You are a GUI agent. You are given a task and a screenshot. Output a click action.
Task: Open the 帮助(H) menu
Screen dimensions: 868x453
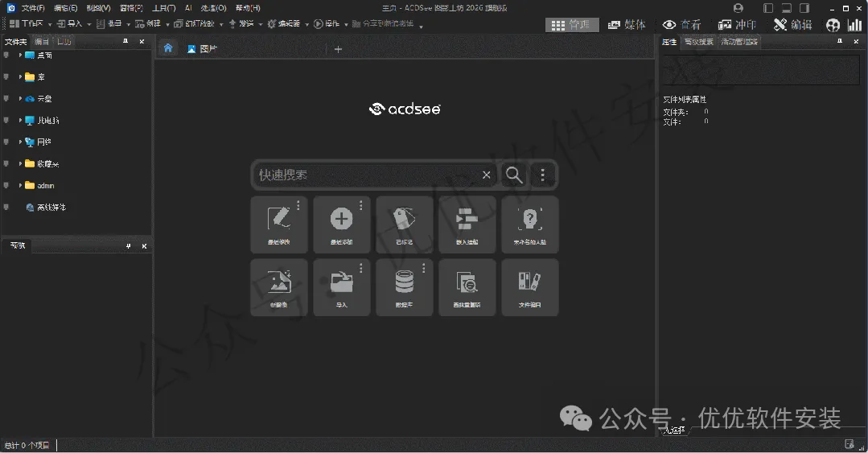[x=248, y=8]
